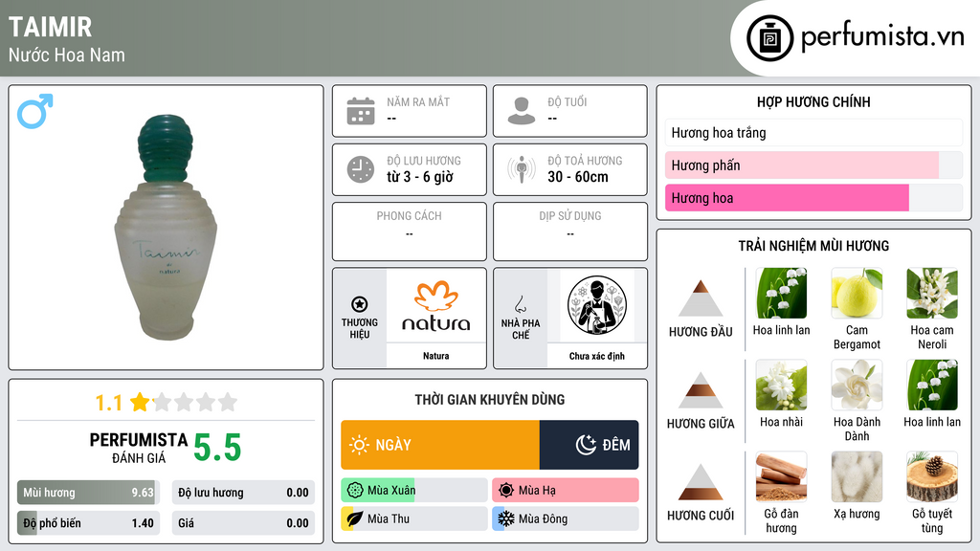Select Hoa linh lan middle note image
Viewport: 980px width, 551px height.
pyautogui.click(x=932, y=385)
